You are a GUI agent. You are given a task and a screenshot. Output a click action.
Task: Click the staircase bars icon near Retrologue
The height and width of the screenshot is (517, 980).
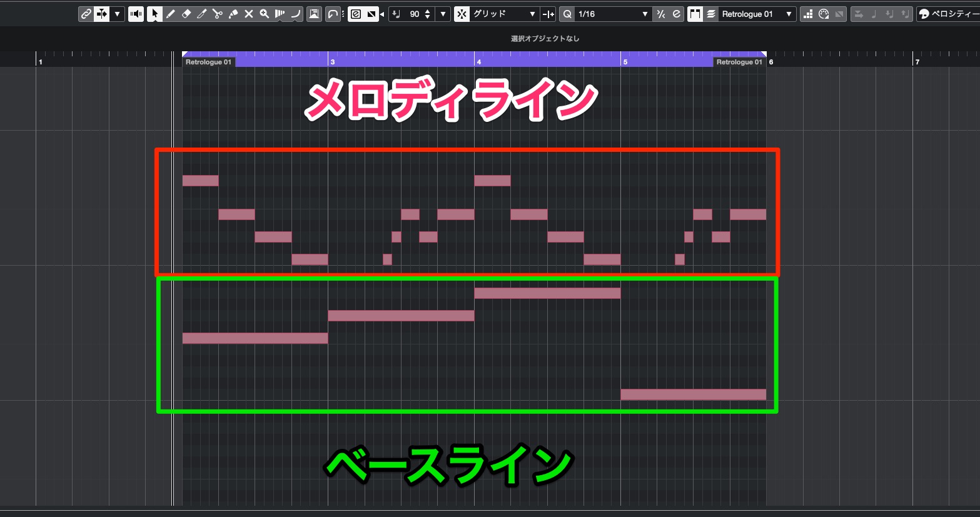tap(808, 14)
